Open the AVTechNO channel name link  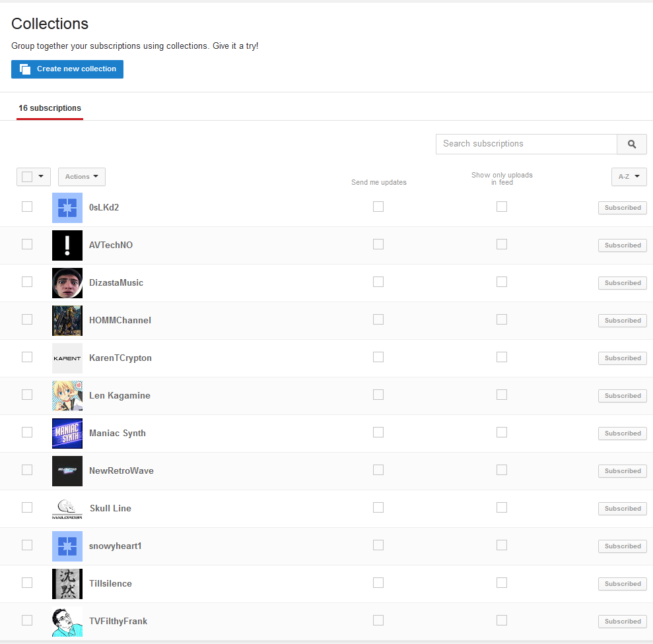point(111,245)
